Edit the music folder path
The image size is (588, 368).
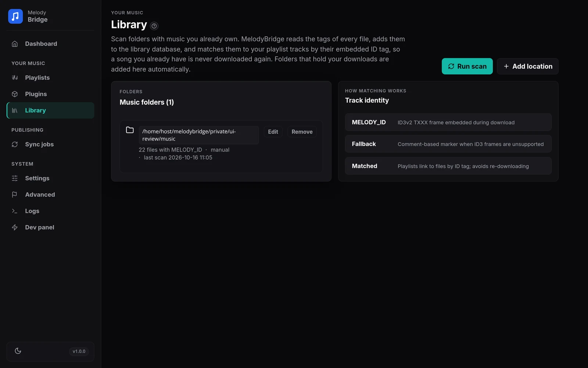point(273,132)
